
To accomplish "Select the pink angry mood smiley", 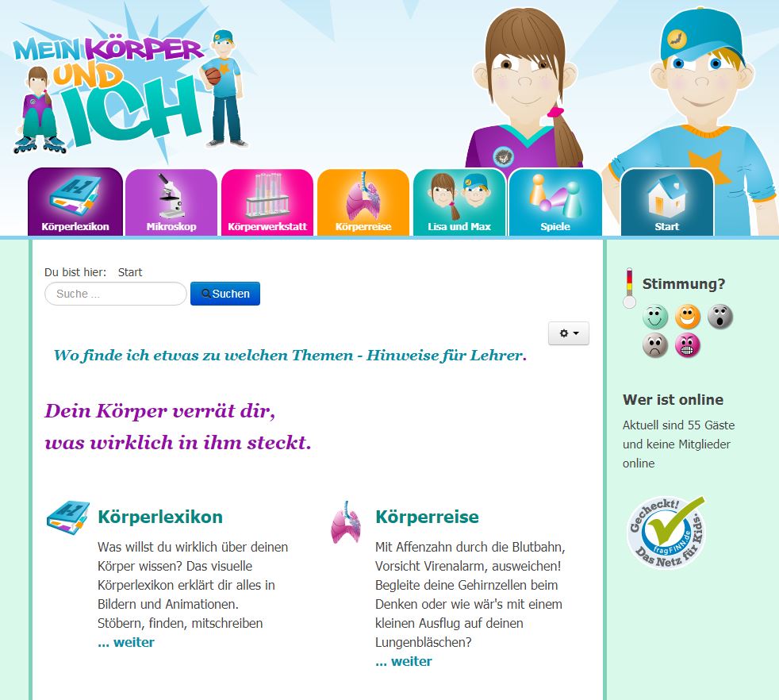I will (x=688, y=345).
